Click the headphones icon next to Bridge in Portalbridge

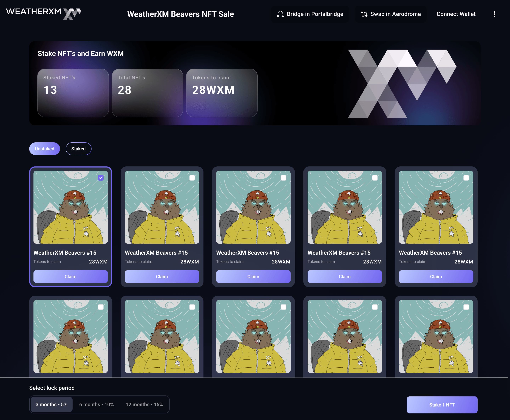[x=280, y=14]
